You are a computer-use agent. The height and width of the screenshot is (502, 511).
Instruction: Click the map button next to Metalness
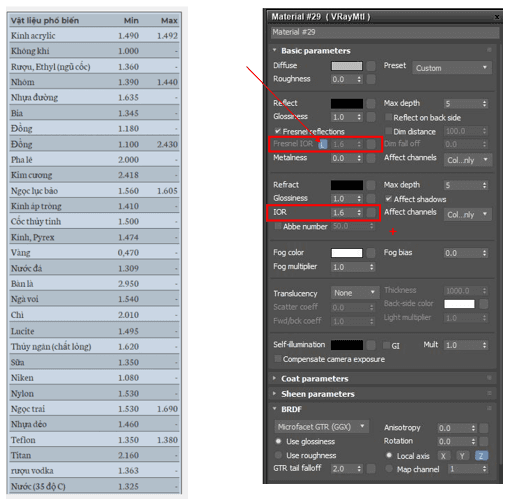point(371,158)
